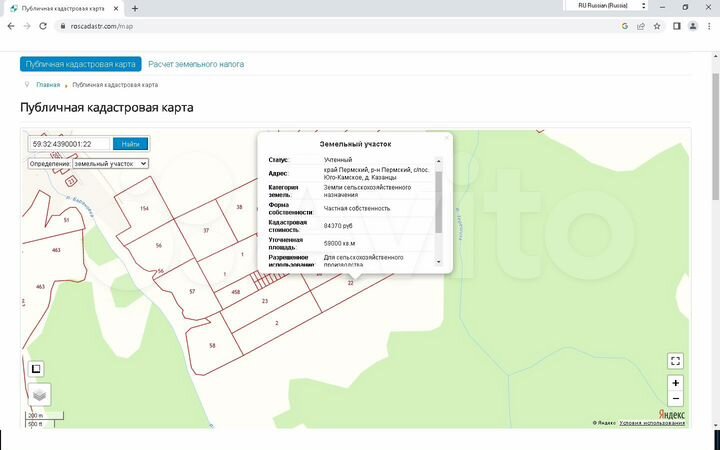Select Публичная кадастровая карта tab
This screenshot has height=450, width=720.
81,64
